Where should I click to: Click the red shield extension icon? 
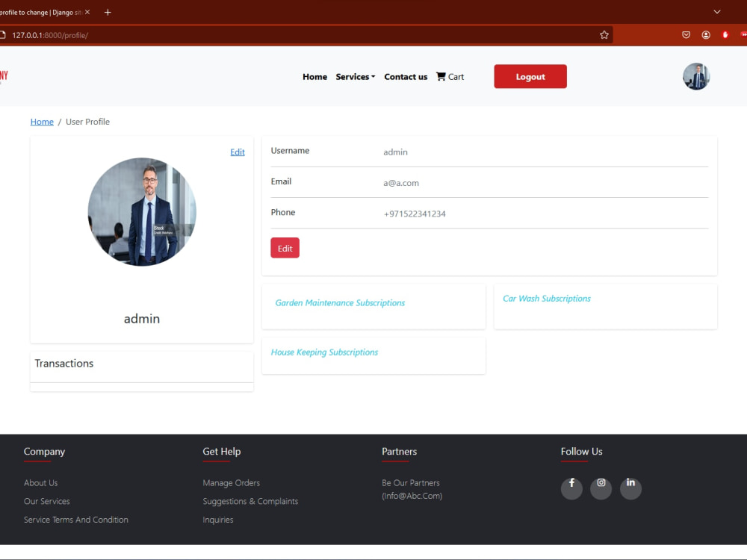click(x=725, y=35)
